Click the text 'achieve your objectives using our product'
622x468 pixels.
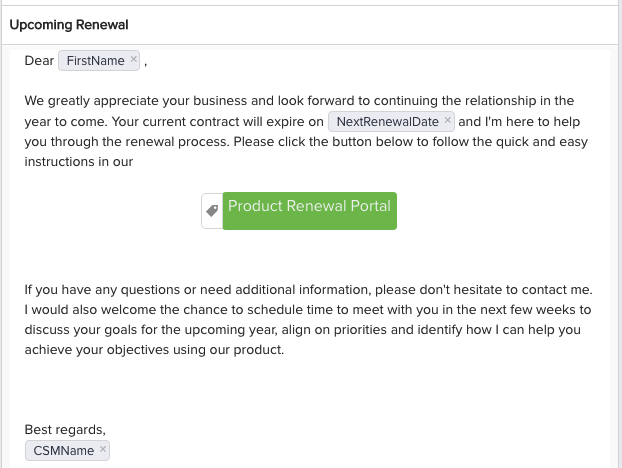pos(155,350)
